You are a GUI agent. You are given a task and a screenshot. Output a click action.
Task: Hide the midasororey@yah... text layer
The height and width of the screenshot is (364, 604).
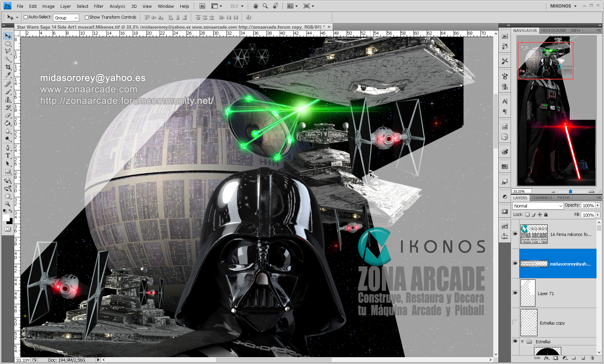tap(515, 263)
